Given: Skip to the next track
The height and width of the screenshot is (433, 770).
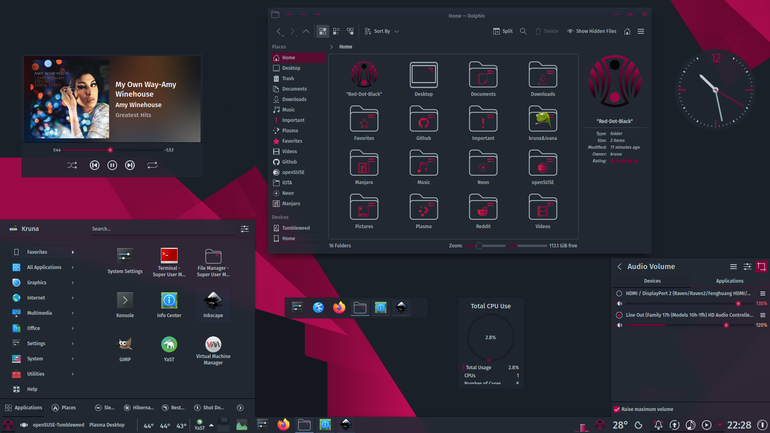Looking at the screenshot, I should [130, 165].
